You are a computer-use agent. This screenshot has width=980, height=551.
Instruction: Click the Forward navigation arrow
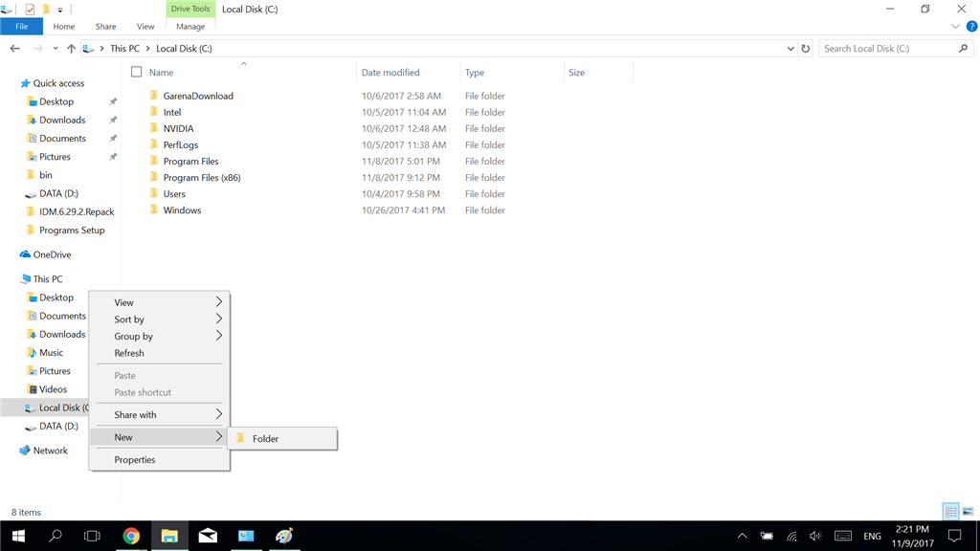click(37, 48)
